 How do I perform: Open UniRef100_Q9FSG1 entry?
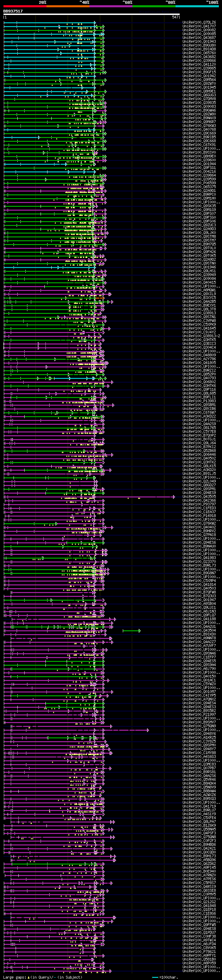click(x=199, y=168)
